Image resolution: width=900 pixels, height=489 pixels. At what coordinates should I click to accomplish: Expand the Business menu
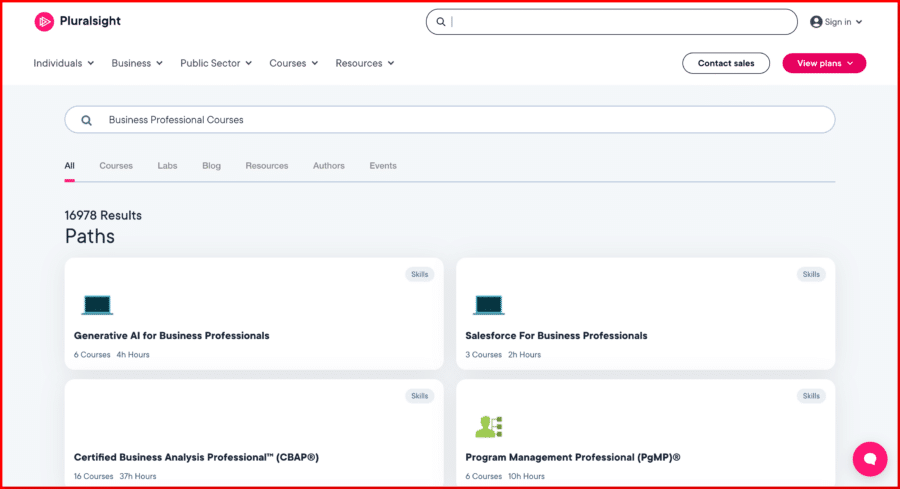click(x=137, y=63)
